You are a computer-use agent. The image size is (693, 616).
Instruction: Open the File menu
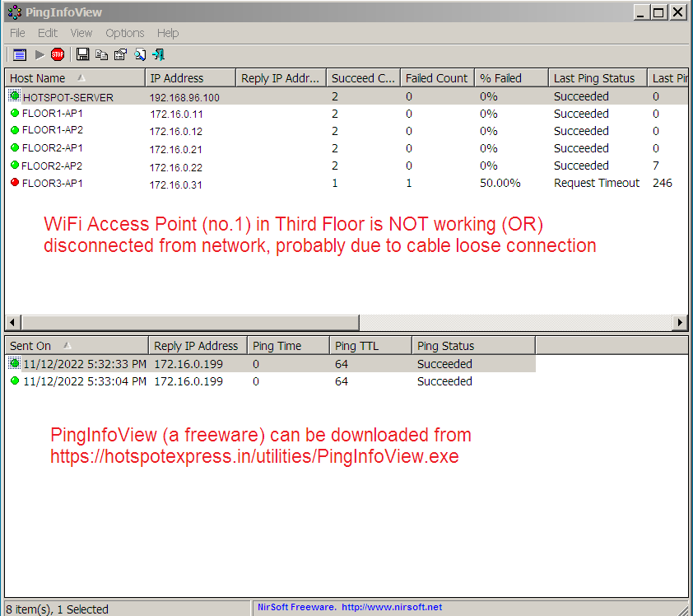(17, 33)
